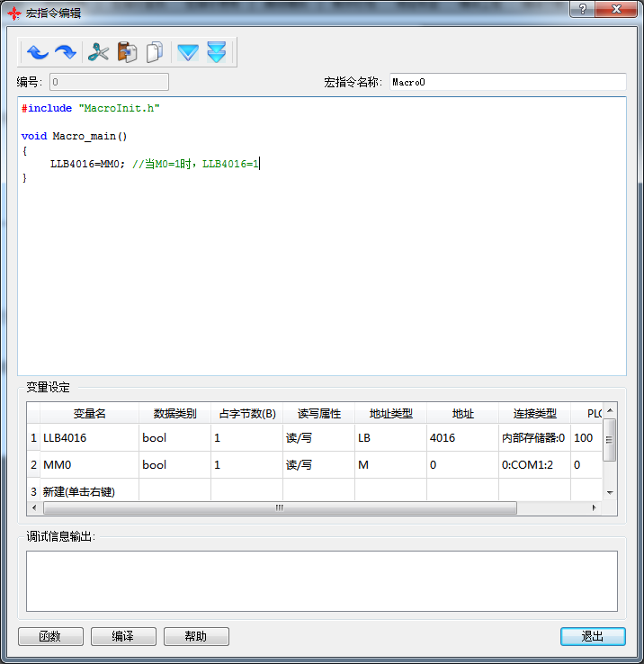Click the clipboard paste icon
The width and height of the screenshot is (644, 664).
(x=127, y=53)
